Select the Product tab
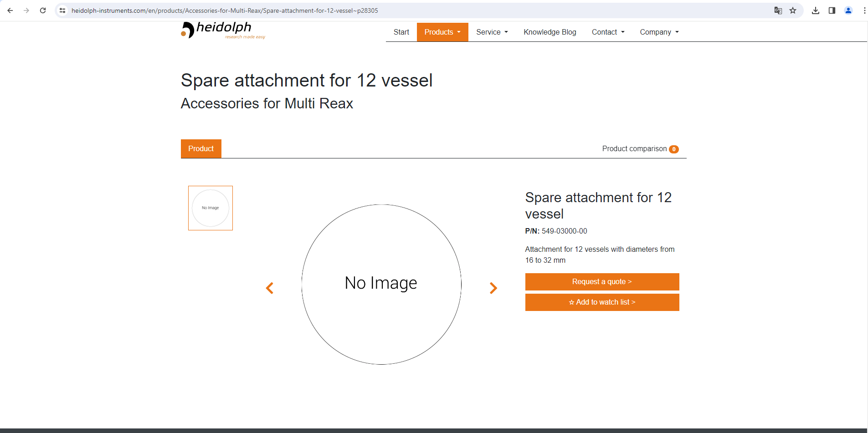The height and width of the screenshot is (433, 868). click(x=201, y=148)
